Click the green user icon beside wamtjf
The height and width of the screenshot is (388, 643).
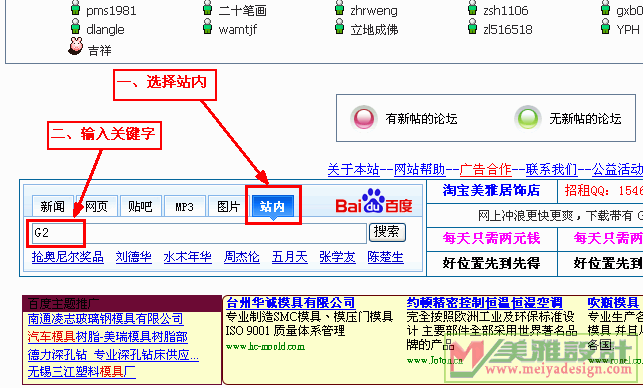point(208,27)
